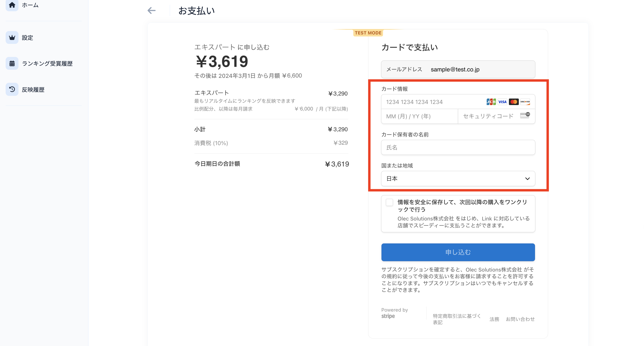644x346 pixels.
Task: Click the 小計 row label
Action: (x=200, y=129)
